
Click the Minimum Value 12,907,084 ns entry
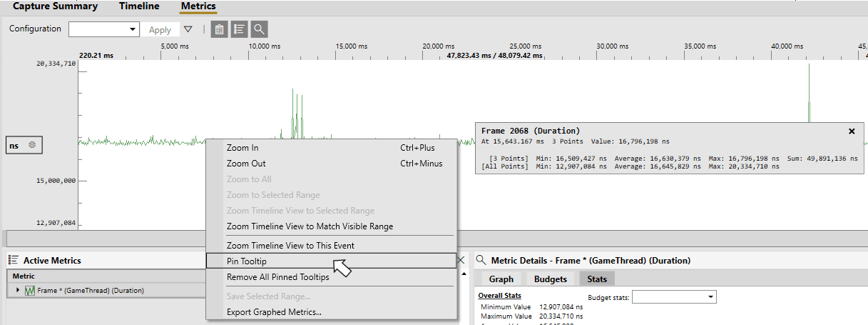531,306
